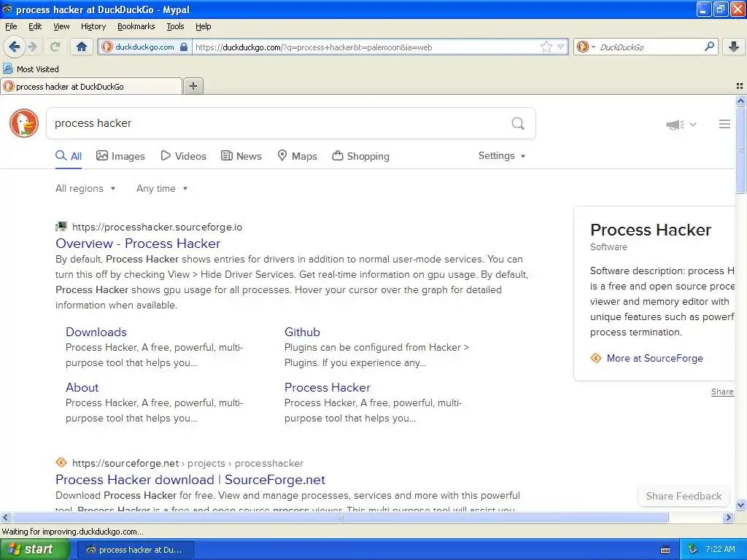Screen dimensions: 747x560
Task: Click the vertical scrollbar up arrow
Action: (740, 101)
